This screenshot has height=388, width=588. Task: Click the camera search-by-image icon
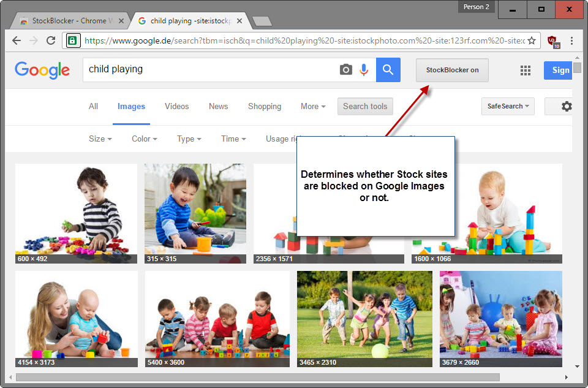point(345,70)
